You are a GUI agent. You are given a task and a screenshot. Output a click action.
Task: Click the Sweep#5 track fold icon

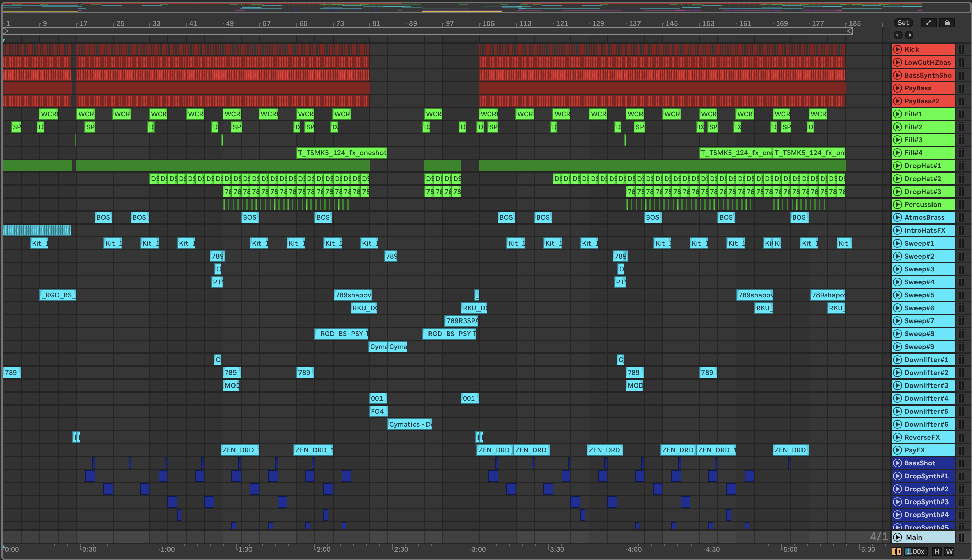(x=897, y=295)
